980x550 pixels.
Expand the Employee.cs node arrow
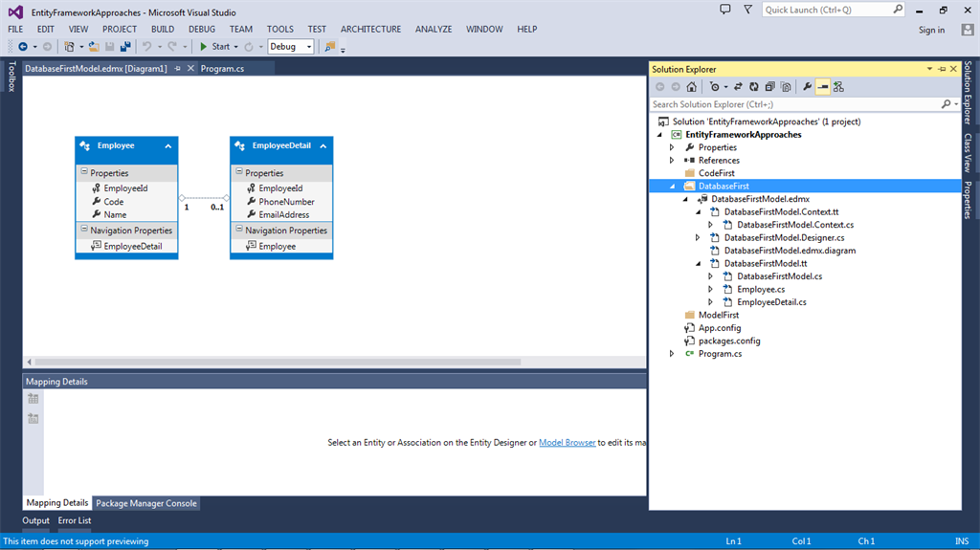coord(711,290)
